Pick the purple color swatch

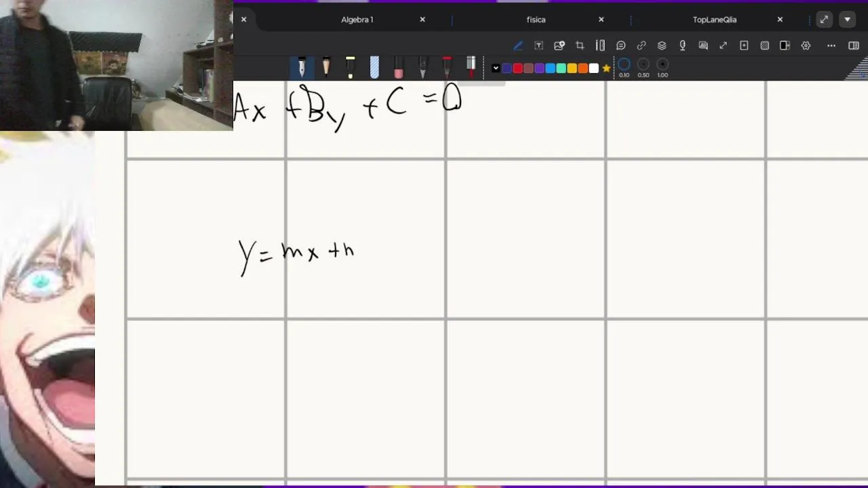(539, 68)
